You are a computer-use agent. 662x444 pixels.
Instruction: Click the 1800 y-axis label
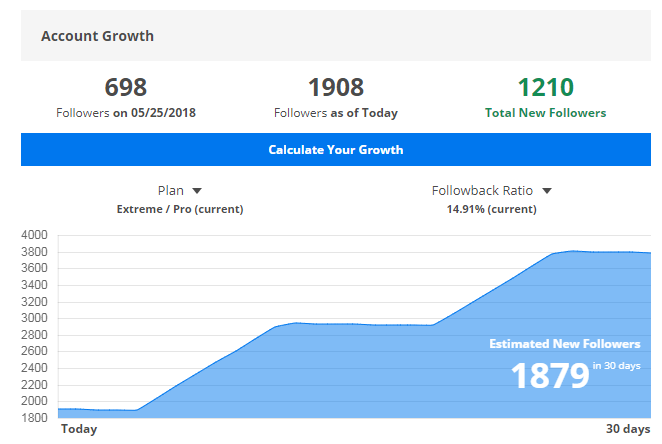coord(34,416)
